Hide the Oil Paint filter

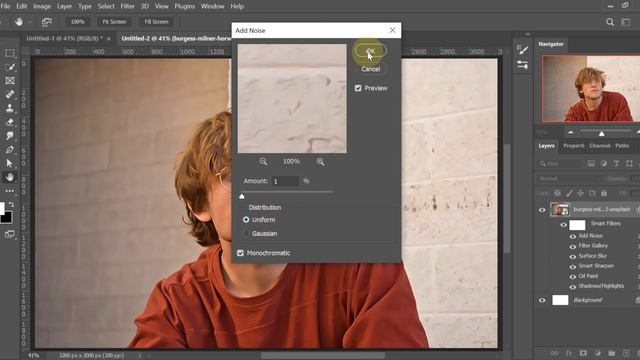573,277
